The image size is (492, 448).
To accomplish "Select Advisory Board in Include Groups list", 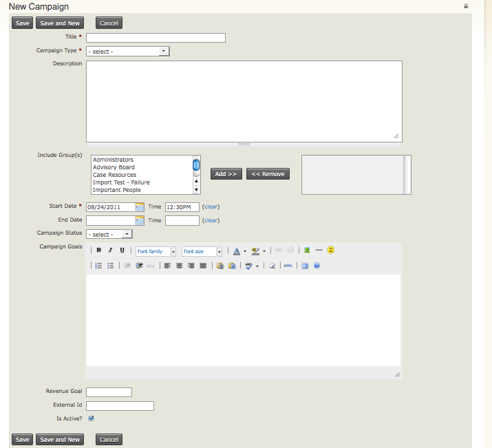I will [114, 167].
